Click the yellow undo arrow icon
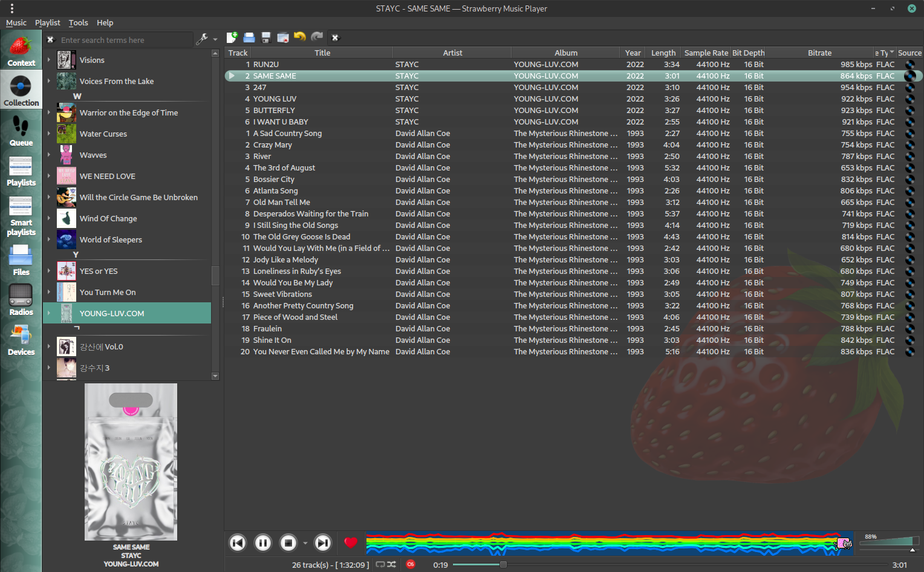The height and width of the screenshot is (572, 924). pyautogui.click(x=300, y=37)
